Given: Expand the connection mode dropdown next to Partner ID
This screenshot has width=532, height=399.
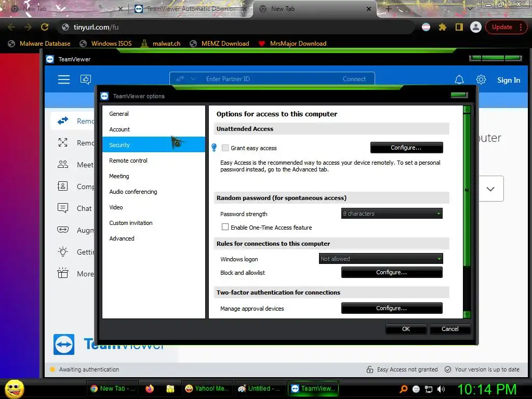Looking at the screenshot, I should (193, 79).
